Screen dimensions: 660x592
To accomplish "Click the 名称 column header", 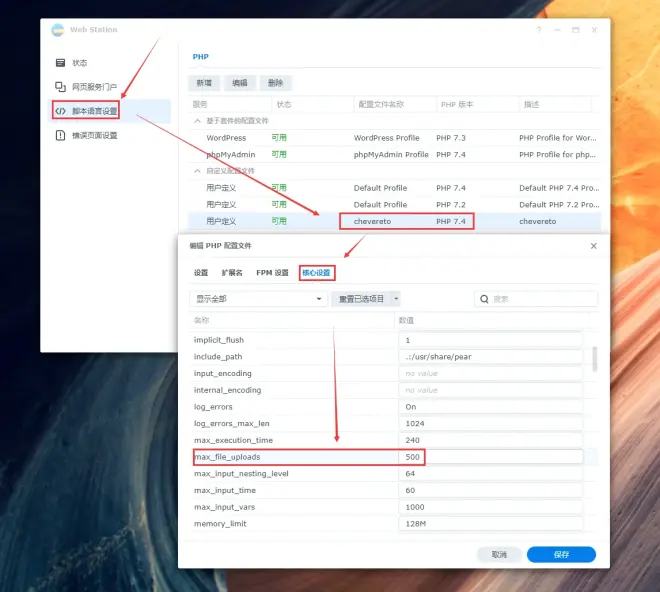I will [x=291, y=320].
